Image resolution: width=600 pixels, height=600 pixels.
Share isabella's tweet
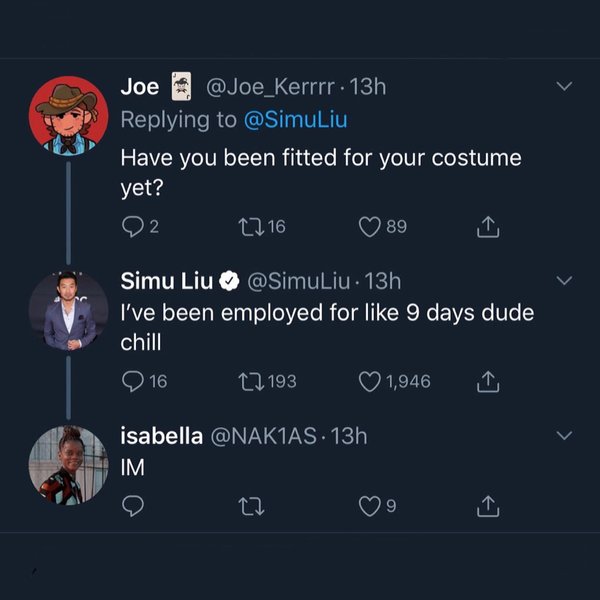[487, 507]
